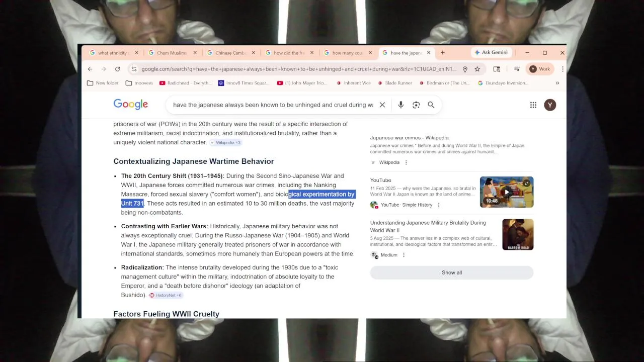
Task: Open the 'moovees' bookmark folder
Action: click(139, 83)
